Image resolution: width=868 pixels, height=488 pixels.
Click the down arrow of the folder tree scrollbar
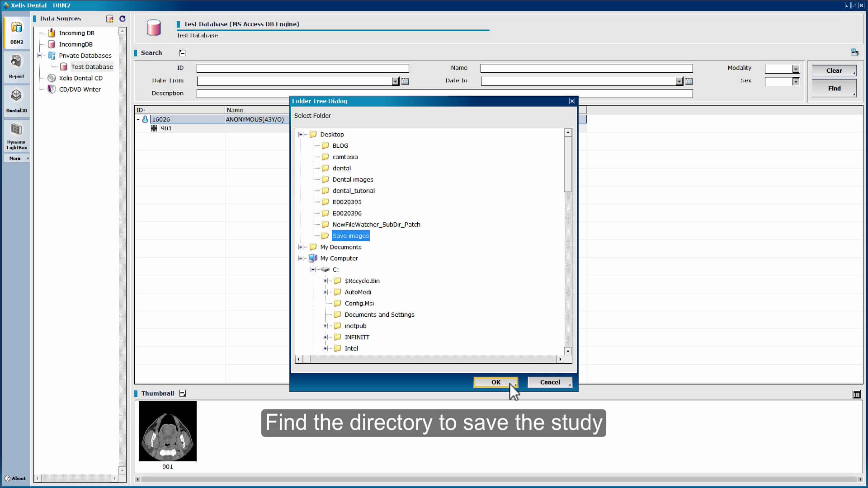tap(568, 351)
